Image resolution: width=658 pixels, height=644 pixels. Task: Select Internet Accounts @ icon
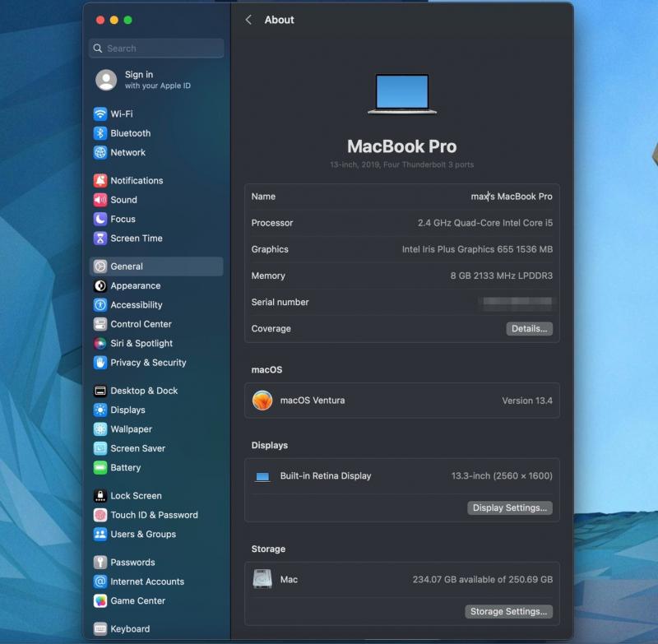(100, 581)
